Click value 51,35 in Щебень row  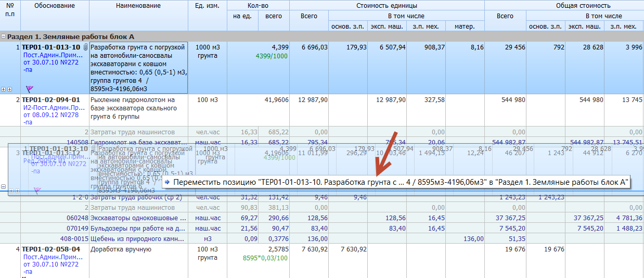point(516,239)
